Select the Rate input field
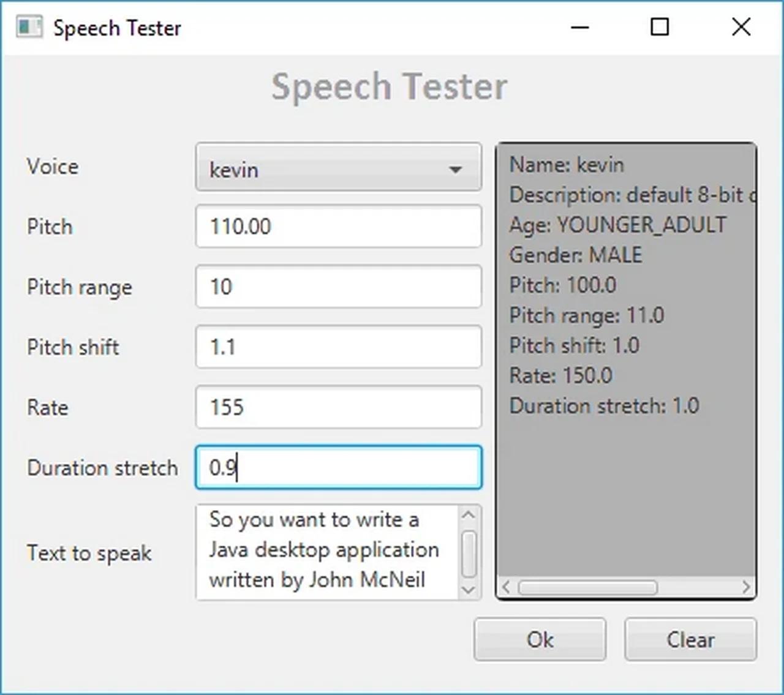 (x=338, y=407)
